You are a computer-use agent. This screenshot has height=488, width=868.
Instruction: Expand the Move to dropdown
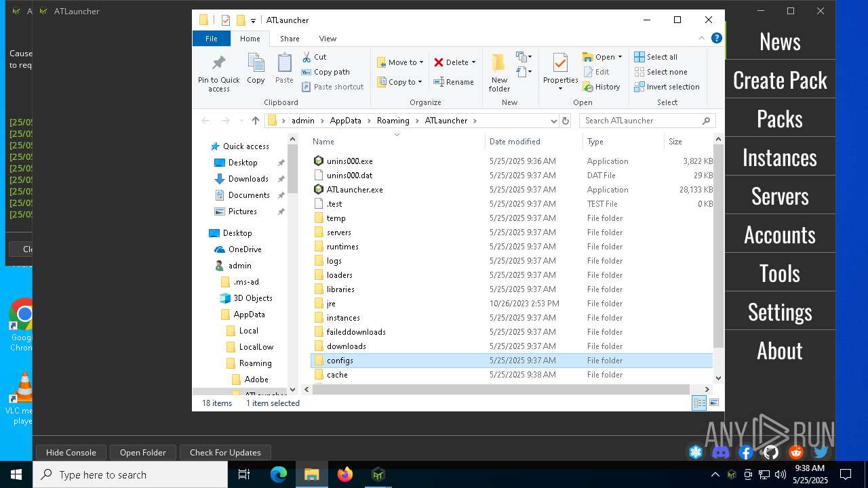tap(421, 62)
